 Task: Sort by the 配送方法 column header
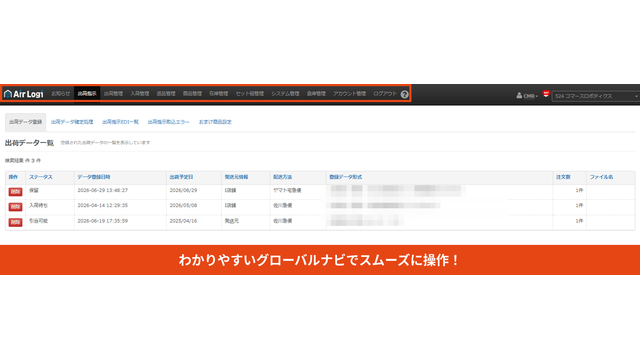click(x=282, y=177)
